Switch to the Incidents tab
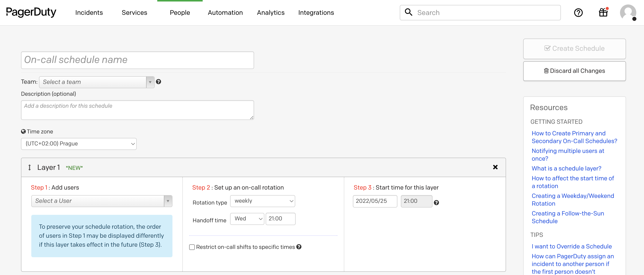644x275 pixels. click(x=89, y=12)
